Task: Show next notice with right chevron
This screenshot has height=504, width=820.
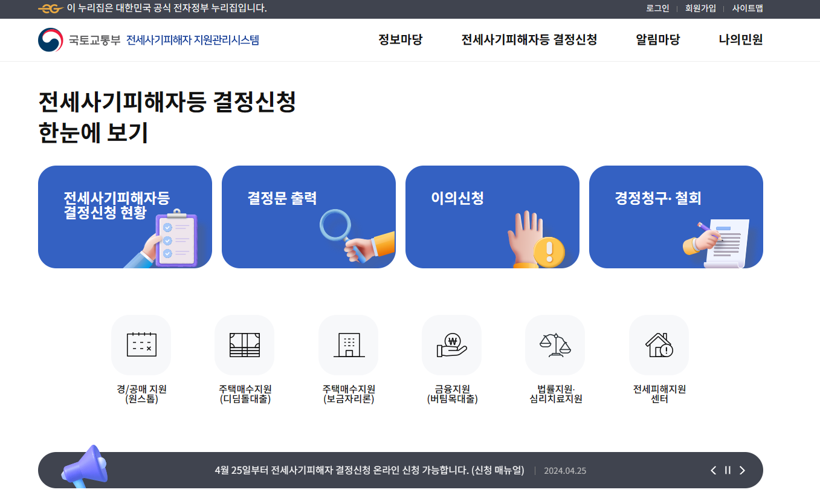Action: [742, 470]
